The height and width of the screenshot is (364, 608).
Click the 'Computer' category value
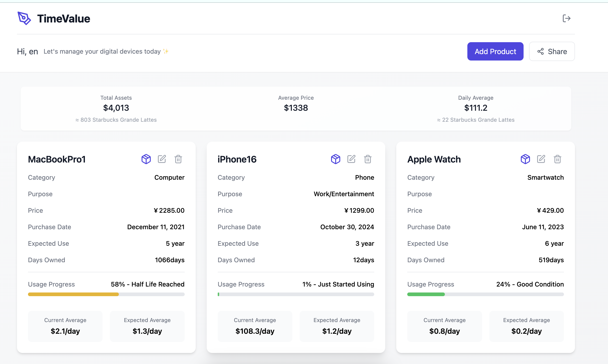[x=169, y=178]
